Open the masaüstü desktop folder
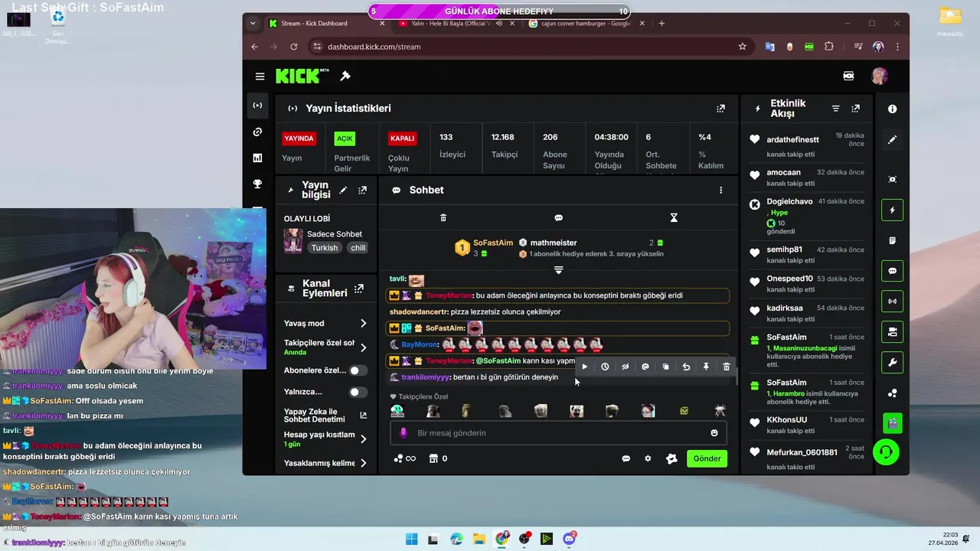Image resolution: width=980 pixels, height=551 pixels. 950,22
